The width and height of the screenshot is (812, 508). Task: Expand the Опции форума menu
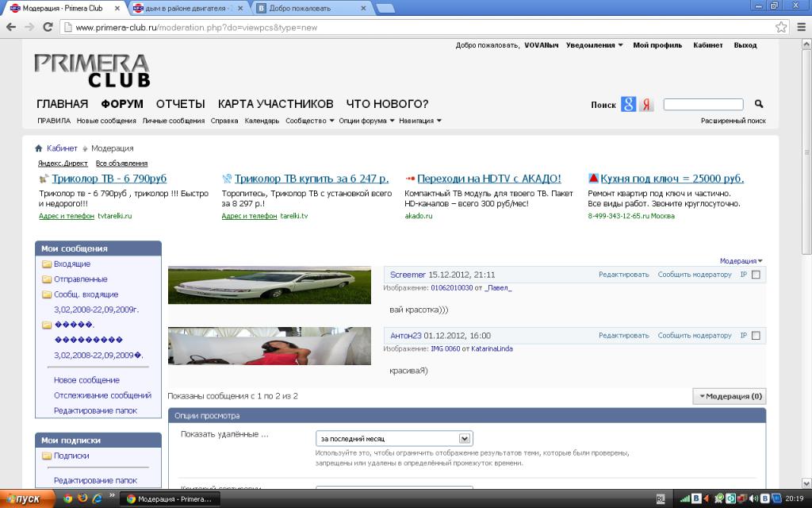(x=366, y=121)
